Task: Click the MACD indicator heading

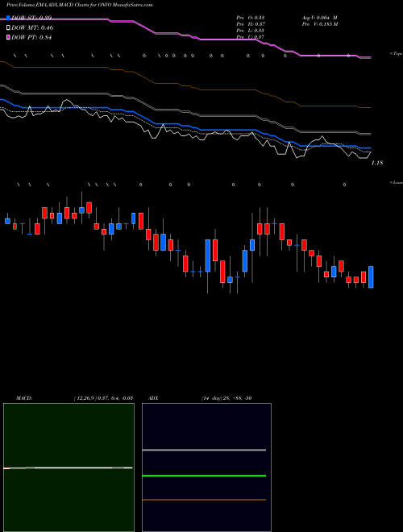Action: (x=24, y=398)
